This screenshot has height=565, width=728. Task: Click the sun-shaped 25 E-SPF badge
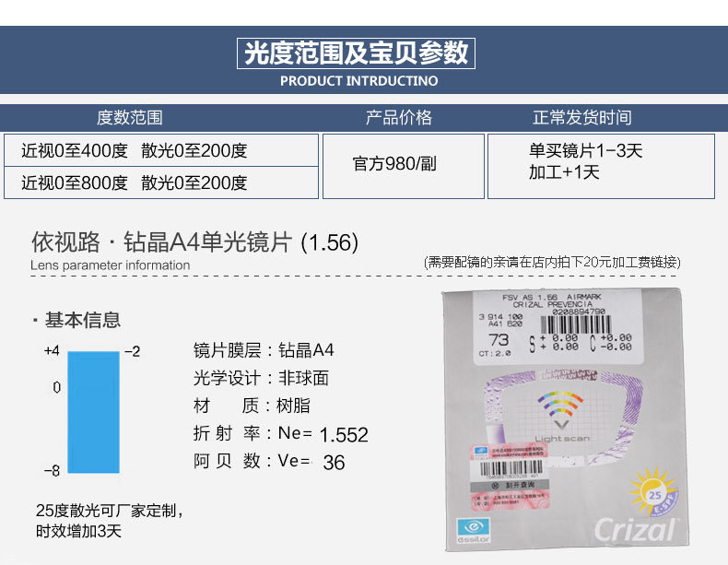point(654,493)
